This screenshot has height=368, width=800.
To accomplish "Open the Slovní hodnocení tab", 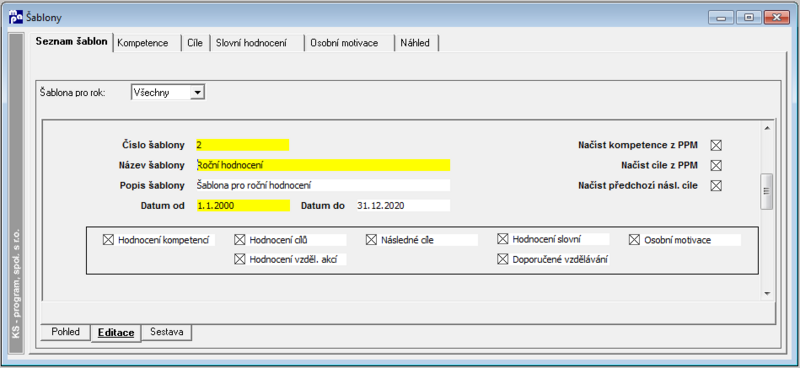I will point(257,43).
